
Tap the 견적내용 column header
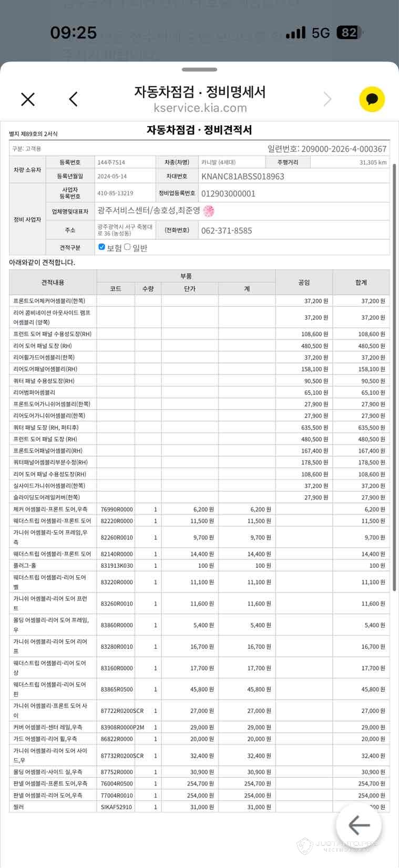click(x=53, y=282)
